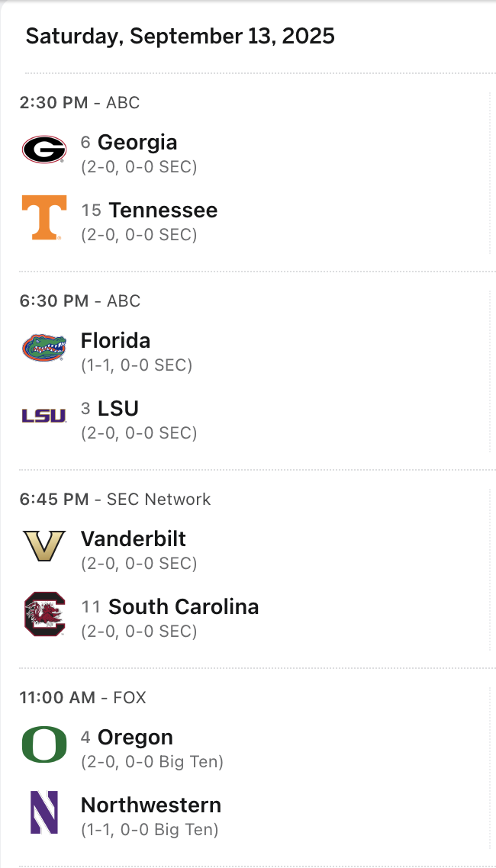Click the Vanderbilt Commodores logo
The height and width of the screenshot is (868, 496).
coord(43,546)
